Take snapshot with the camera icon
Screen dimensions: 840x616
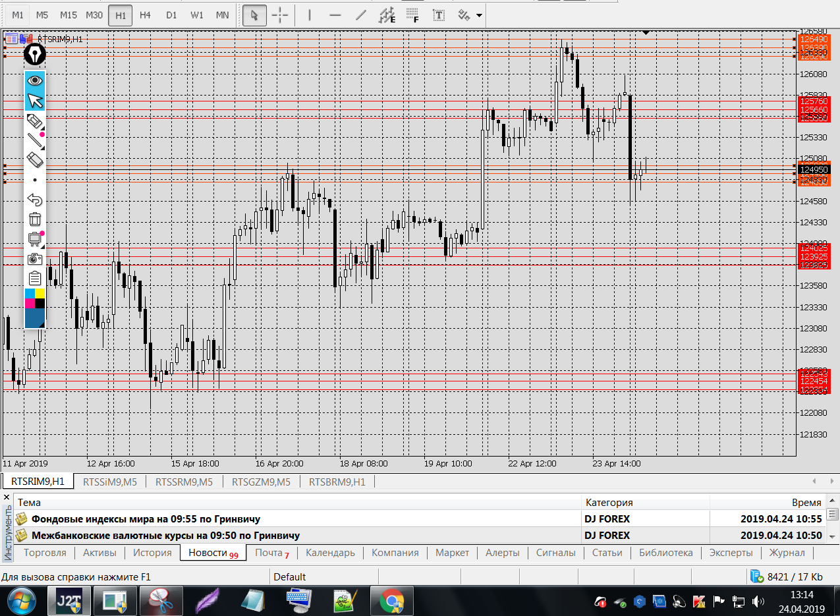coord(35,259)
